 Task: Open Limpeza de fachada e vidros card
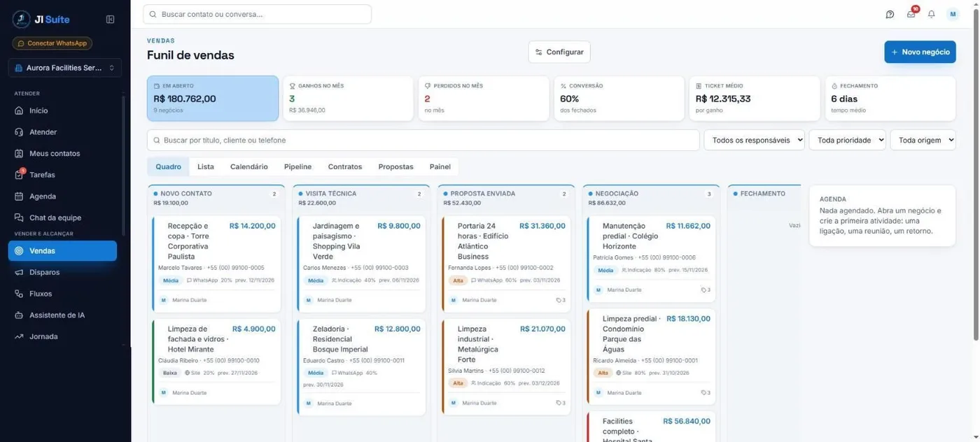[217, 362]
